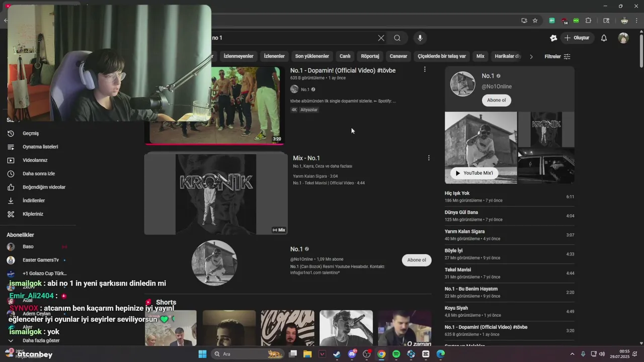Open more options for Mix - No.1
The height and width of the screenshot is (362, 644).
(x=429, y=158)
